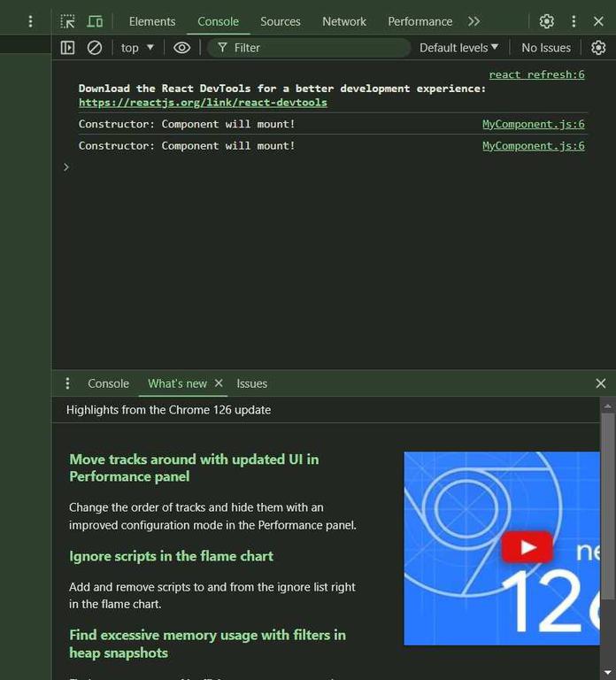This screenshot has height=680, width=616.
Task: Open MyComponent.js:6 link of first Constructor log
Action: point(533,124)
